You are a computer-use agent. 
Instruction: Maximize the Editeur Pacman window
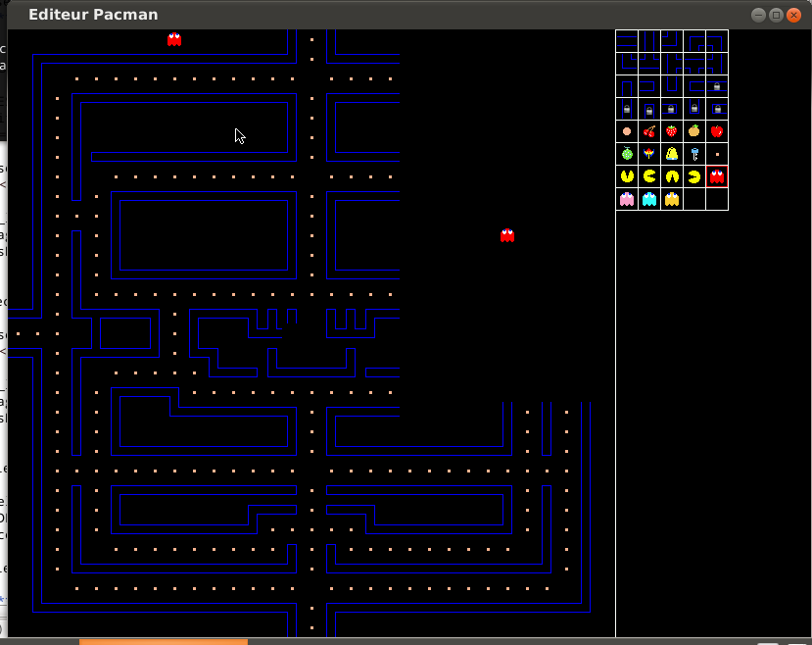point(776,15)
